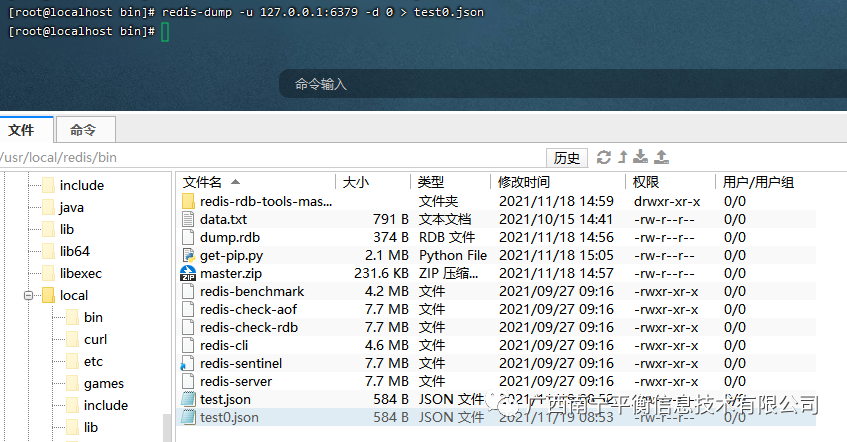The image size is (847, 442).
Task: Select file name redis-benchmark
Action: pyautogui.click(x=252, y=292)
